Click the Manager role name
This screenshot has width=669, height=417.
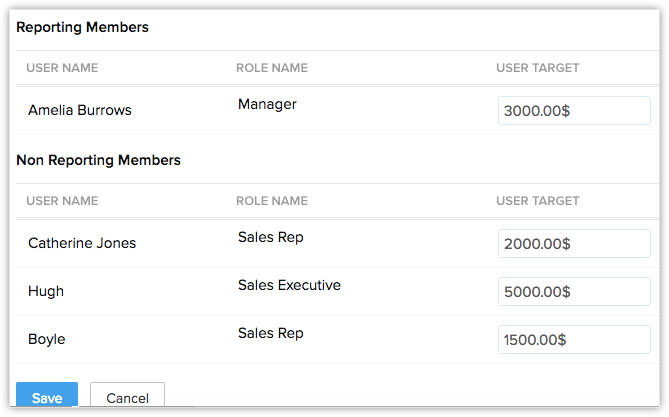point(267,104)
